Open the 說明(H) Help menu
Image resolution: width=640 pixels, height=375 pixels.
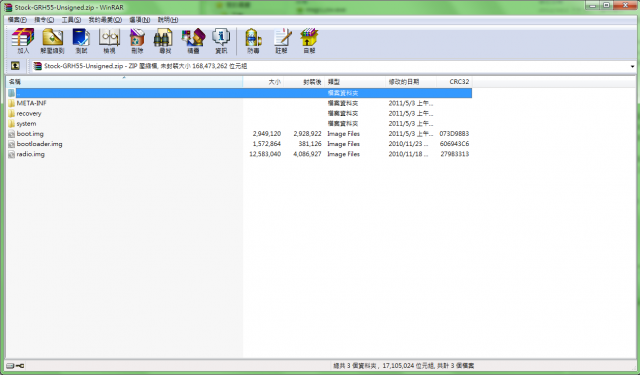coord(168,20)
